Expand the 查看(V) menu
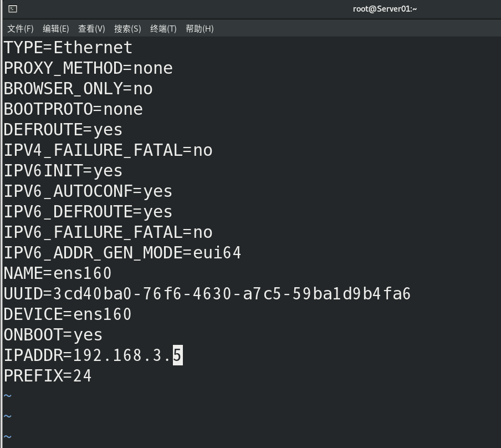The image size is (501, 448). [91, 29]
